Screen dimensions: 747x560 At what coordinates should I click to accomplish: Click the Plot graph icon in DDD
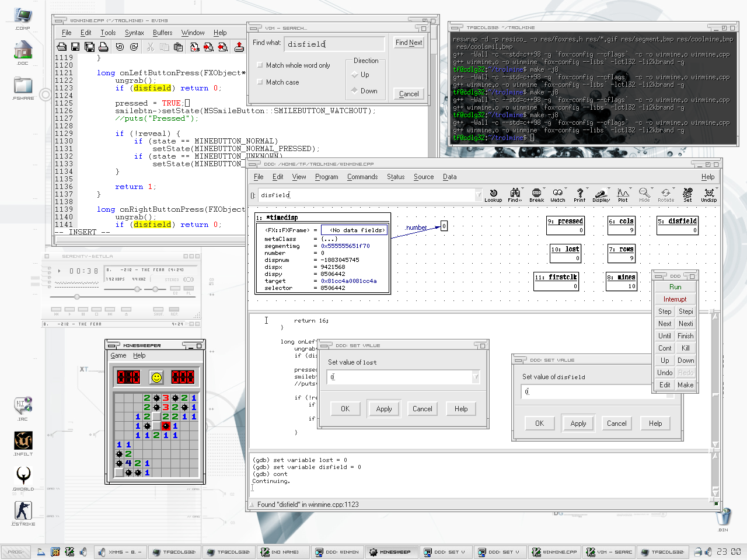(x=623, y=193)
